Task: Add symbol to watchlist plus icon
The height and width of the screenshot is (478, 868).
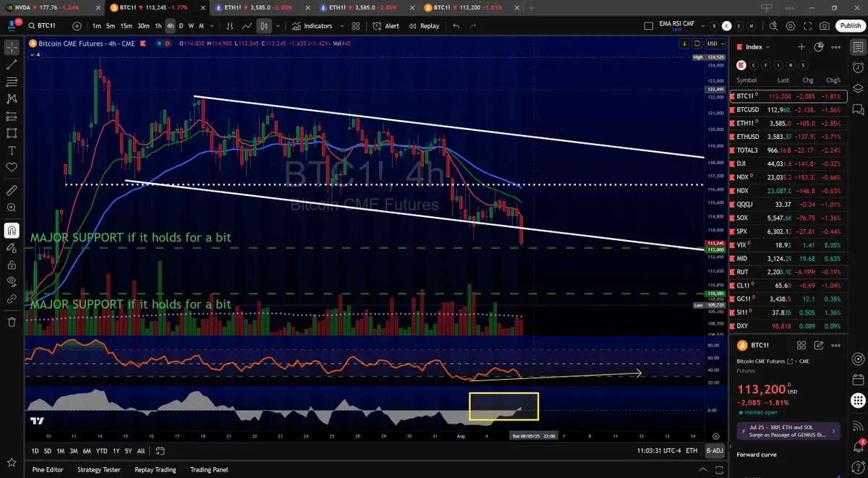Action: tap(801, 47)
